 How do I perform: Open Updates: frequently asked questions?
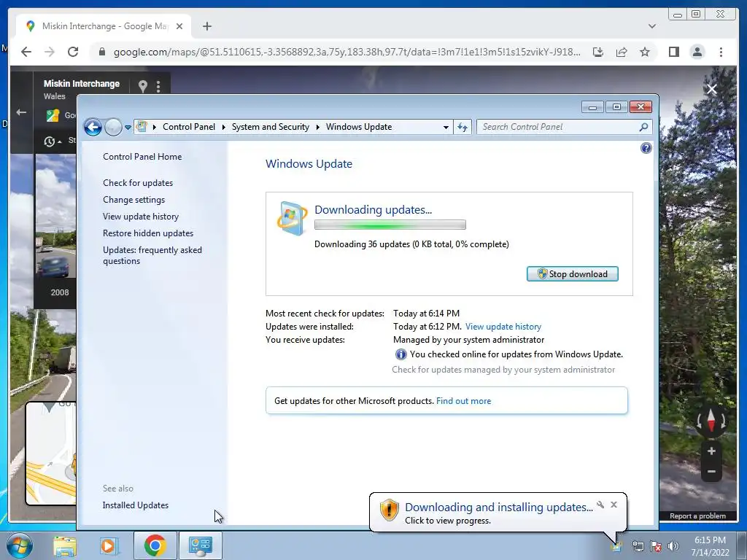(152, 255)
